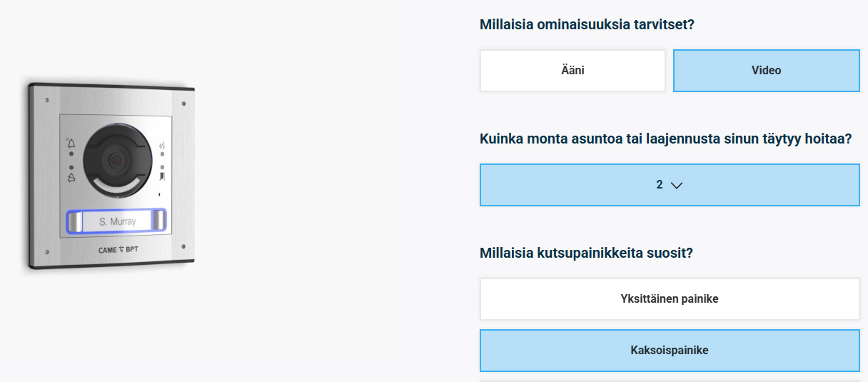Click the right metal call button beside S. Murray
Image resolution: width=868 pixels, height=382 pixels.
(x=158, y=221)
